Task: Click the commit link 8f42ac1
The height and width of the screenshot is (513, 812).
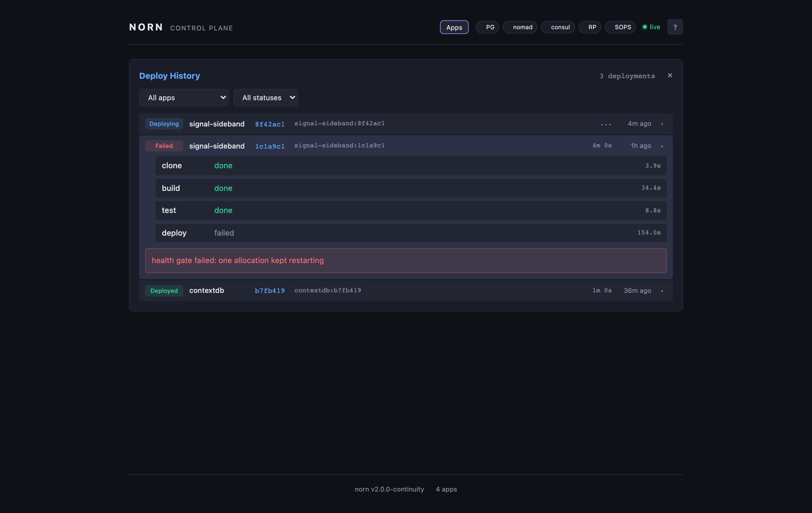Action: point(270,124)
